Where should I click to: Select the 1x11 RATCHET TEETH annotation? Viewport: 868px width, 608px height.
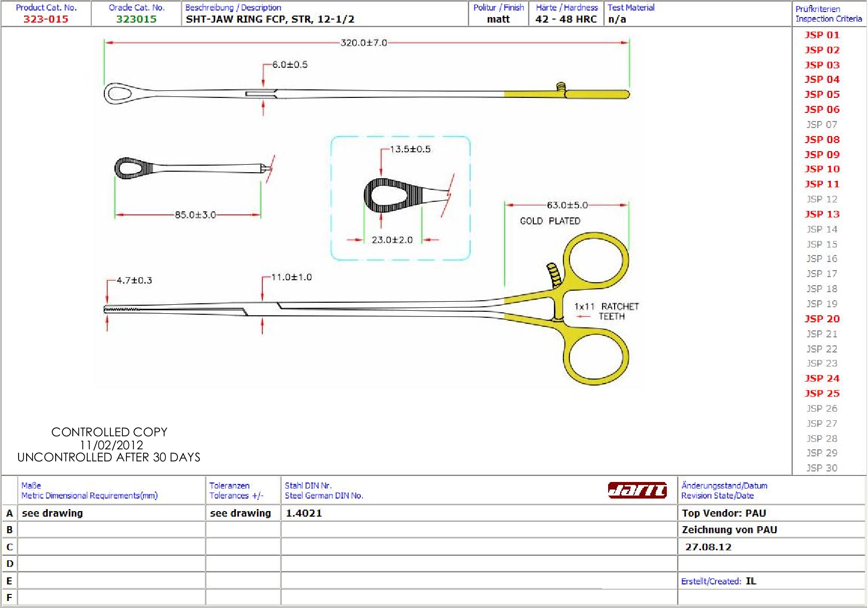606,311
